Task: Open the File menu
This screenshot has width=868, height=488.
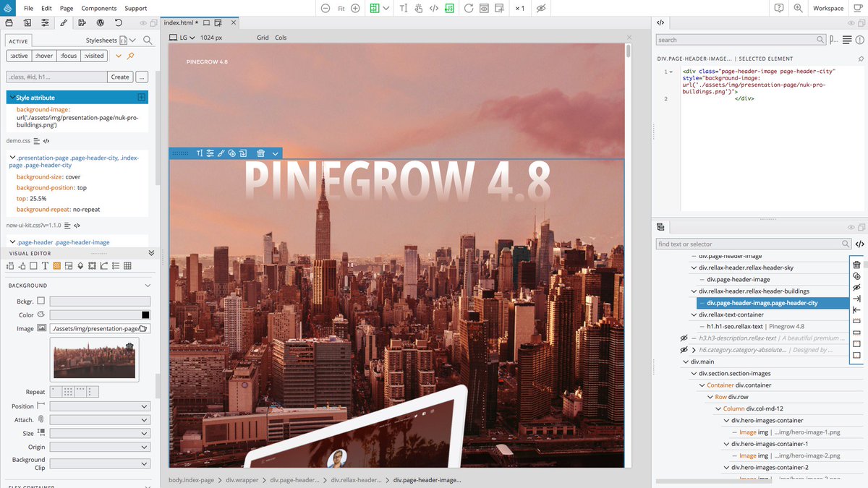Action: [x=29, y=8]
